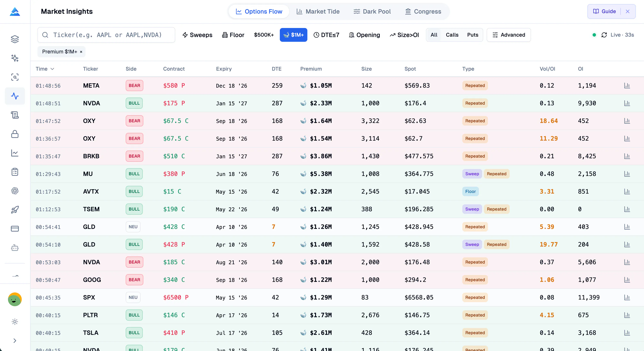Open chart for the AVTX row
644x351 pixels.
(627, 191)
